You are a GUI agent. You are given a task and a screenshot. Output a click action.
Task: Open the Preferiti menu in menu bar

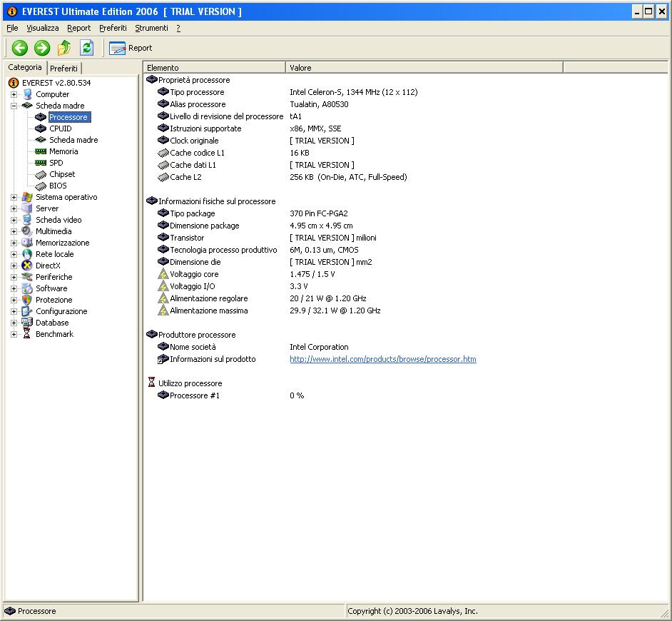point(113,28)
